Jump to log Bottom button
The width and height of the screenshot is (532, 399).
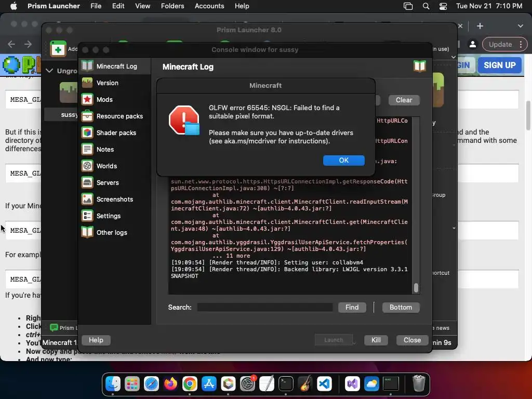point(401,308)
